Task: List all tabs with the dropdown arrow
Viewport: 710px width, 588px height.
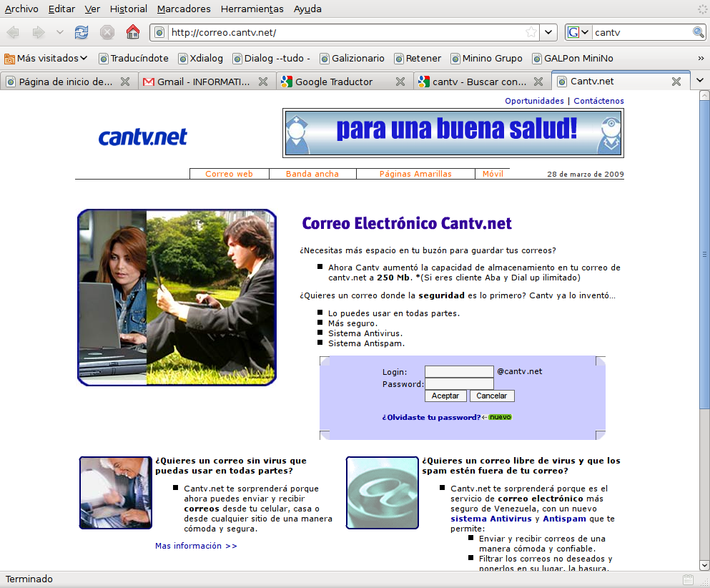Action: [700, 81]
